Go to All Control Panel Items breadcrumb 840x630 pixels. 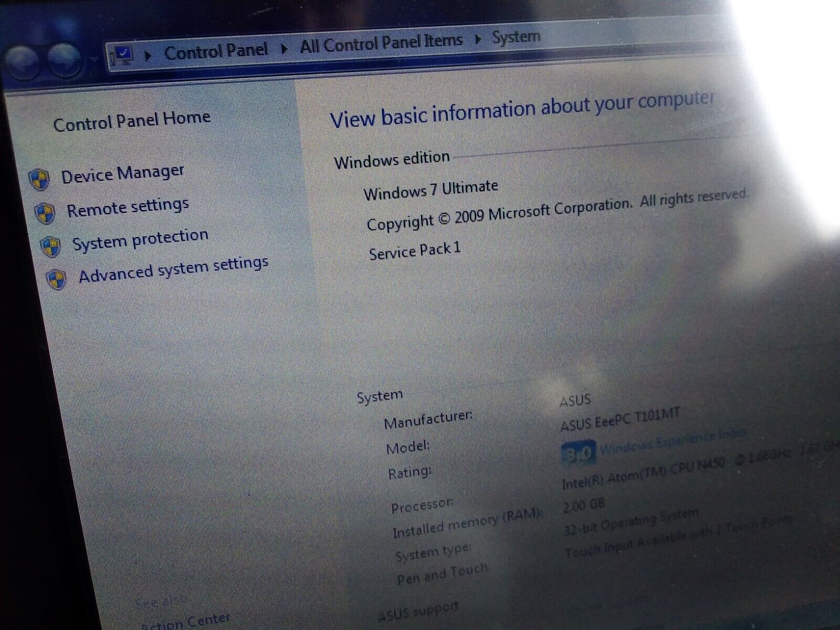click(381, 44)
